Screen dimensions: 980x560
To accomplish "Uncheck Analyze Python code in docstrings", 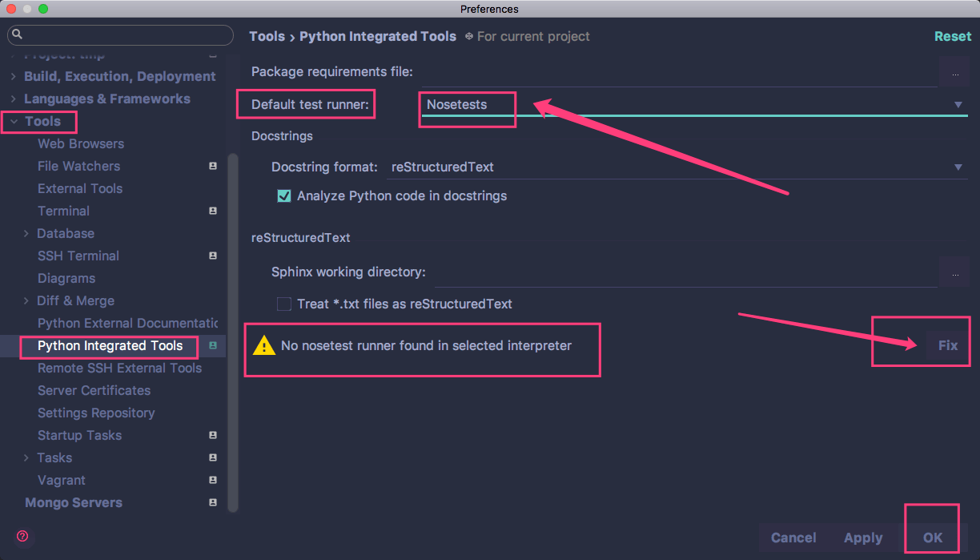I will (x=283, y=195).
